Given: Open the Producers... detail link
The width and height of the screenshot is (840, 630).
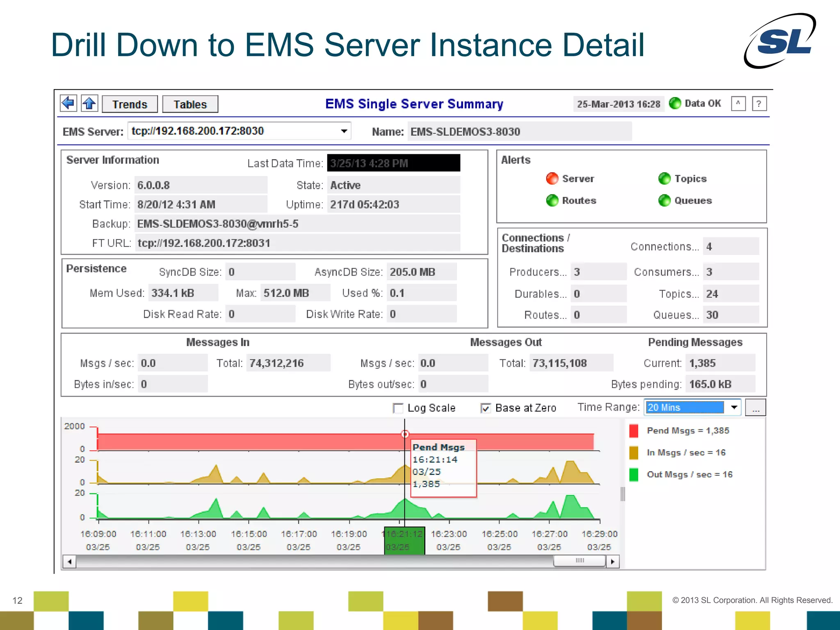Looking at the screenshot, I should 538,272.
